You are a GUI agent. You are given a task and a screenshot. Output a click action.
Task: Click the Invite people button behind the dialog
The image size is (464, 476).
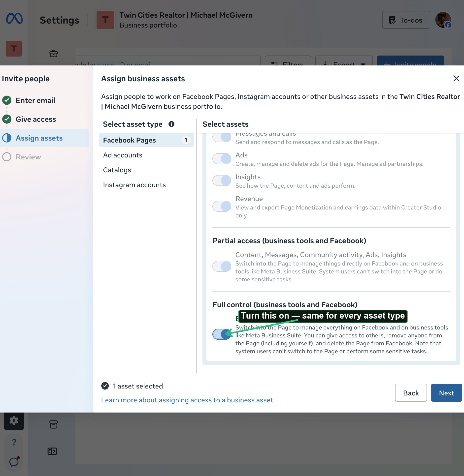pyautogui.click(x=410, y=61)
